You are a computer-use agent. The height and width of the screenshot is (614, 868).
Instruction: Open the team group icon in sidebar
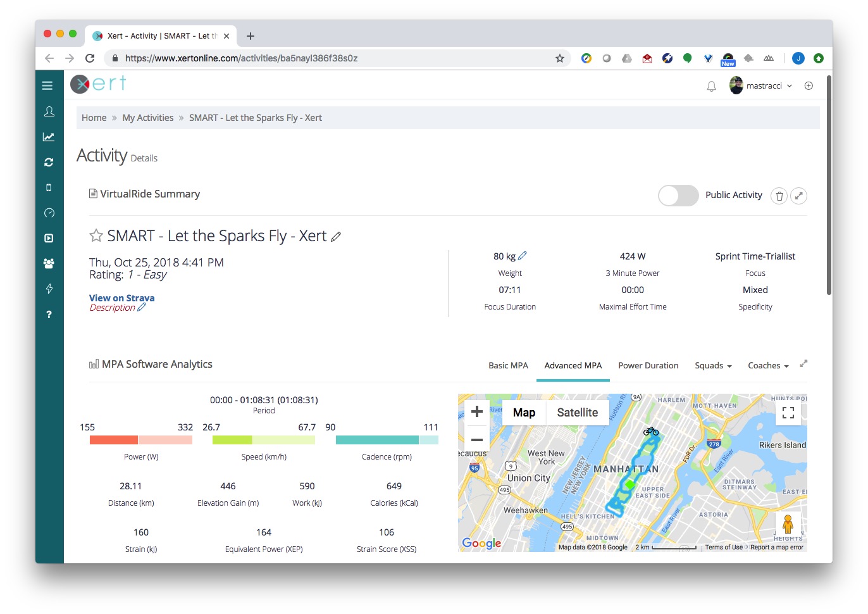click(x=49, y=263)
